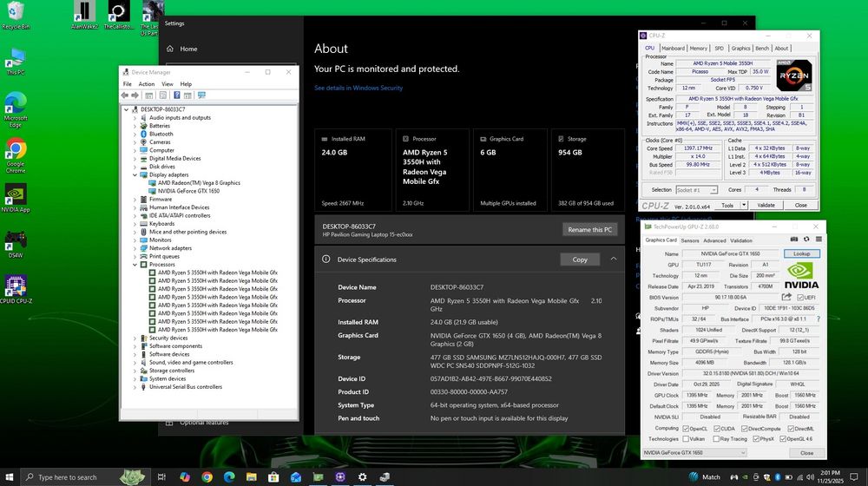This screenshot has height=486, width=868.
Task: Click the Copy button for Device Specifications
Action: (580, 259)
